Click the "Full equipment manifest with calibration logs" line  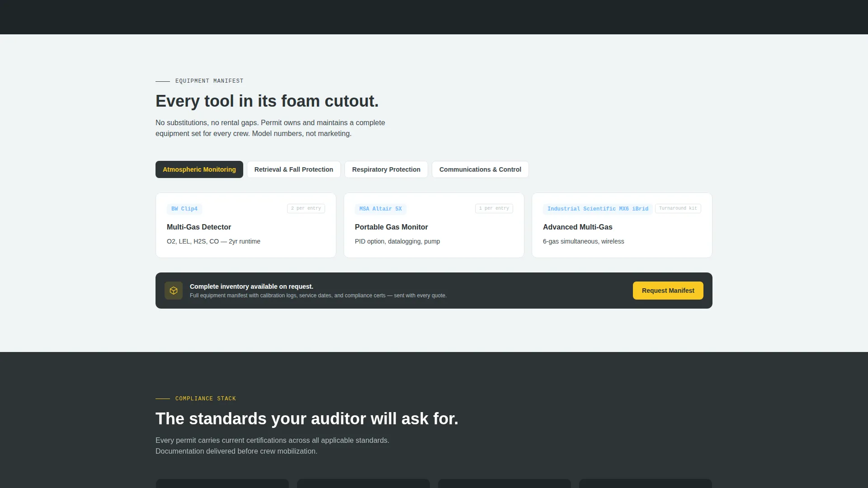coord(318,296)
